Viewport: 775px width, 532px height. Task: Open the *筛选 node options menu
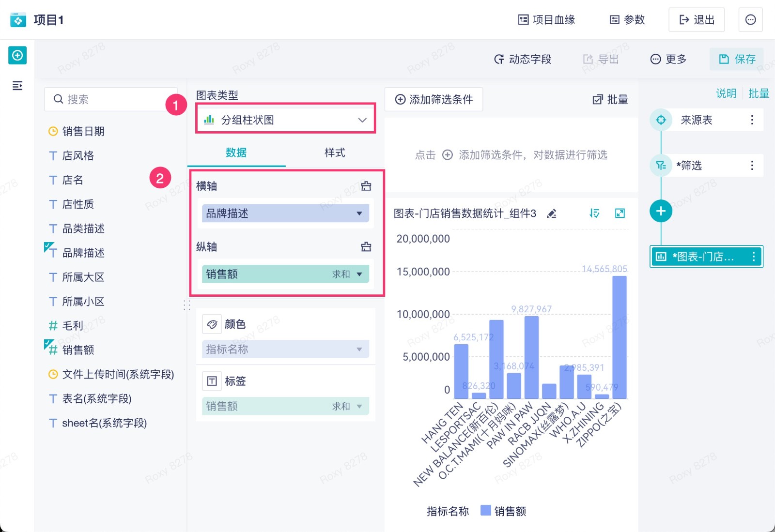click(x=752, y=166)
